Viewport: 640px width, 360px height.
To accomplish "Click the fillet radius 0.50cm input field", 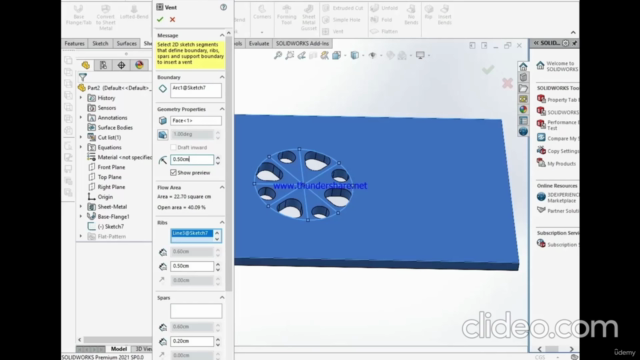I will pyautogui.click(x=191, y=160).
